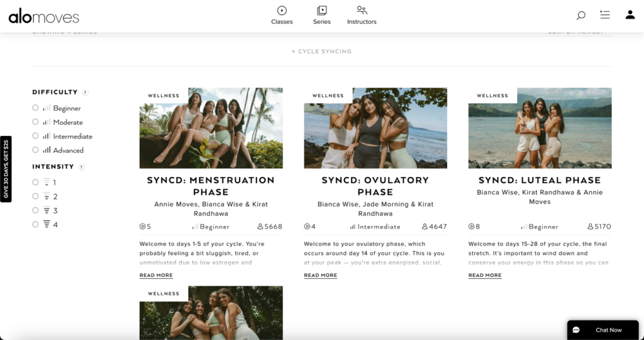Open the Instructors menu item

tap(362, 15)
